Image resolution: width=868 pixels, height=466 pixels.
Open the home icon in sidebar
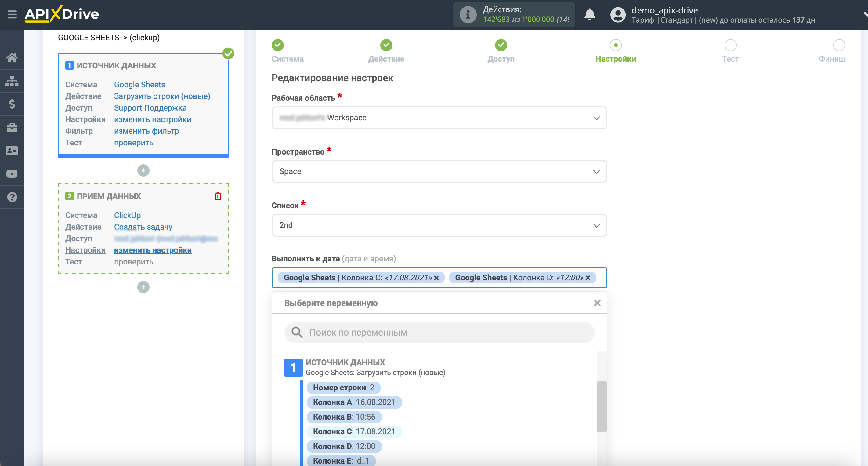(12, 58)
